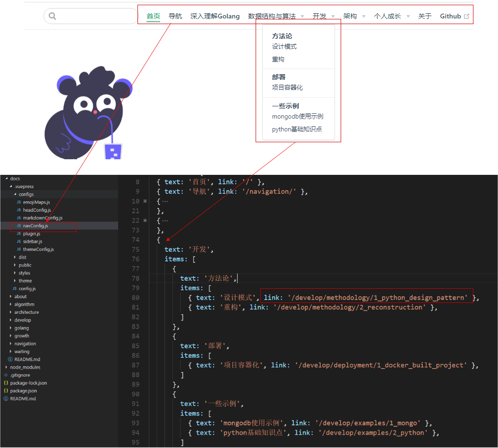498x448 pixels.
Task: Click the .gitignore file icon
Action: (x=6, y=375)
